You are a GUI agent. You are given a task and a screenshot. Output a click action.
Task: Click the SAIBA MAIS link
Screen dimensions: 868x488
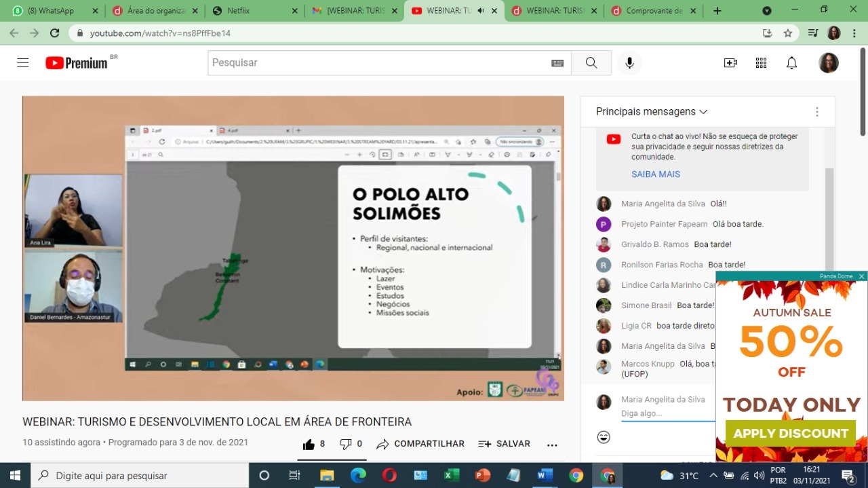[655, 174]
